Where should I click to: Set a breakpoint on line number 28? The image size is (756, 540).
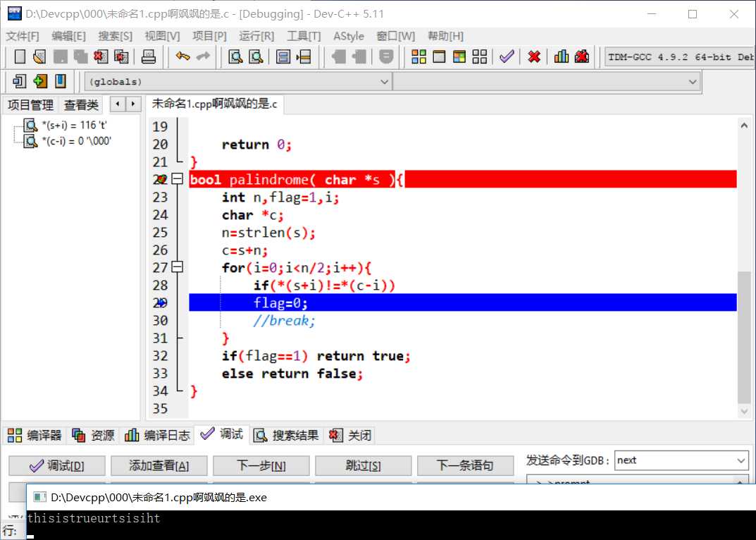pyautogui.click(x=160, y=286)
